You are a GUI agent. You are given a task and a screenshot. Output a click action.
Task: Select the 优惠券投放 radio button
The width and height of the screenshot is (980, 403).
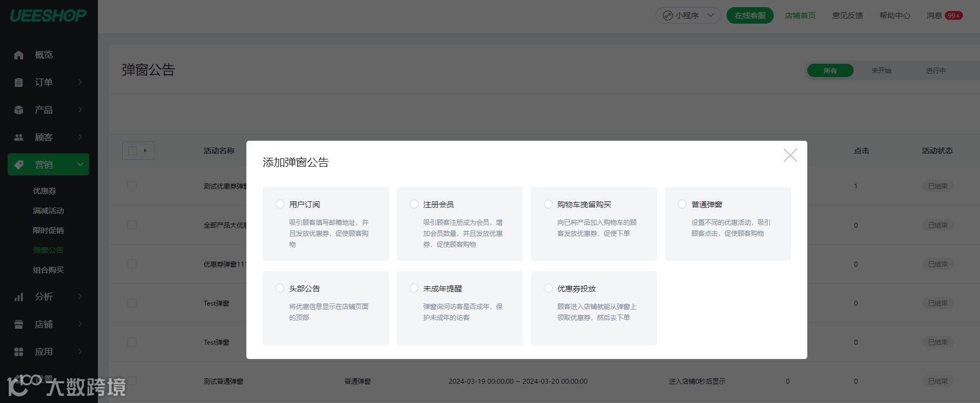click(x=548, y=288)
